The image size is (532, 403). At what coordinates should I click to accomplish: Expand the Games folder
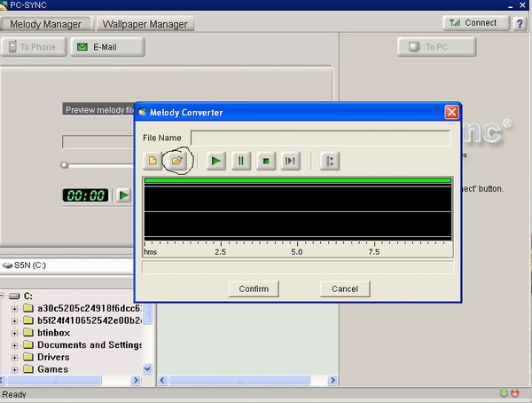(14, 369)
